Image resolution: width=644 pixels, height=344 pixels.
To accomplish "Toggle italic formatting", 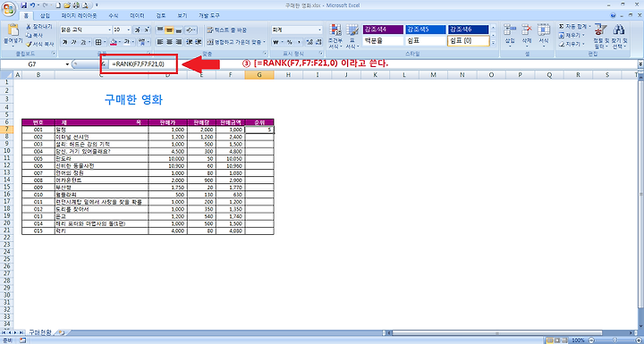I will [74, 42].
